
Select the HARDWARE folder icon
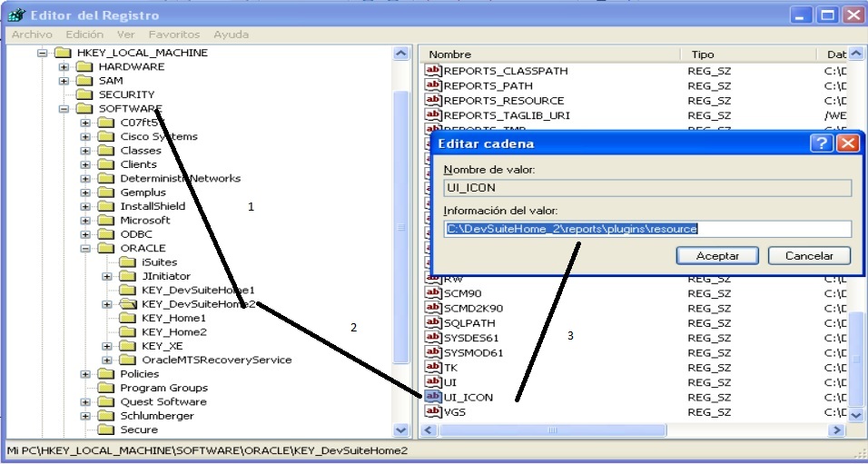[84, 66]
